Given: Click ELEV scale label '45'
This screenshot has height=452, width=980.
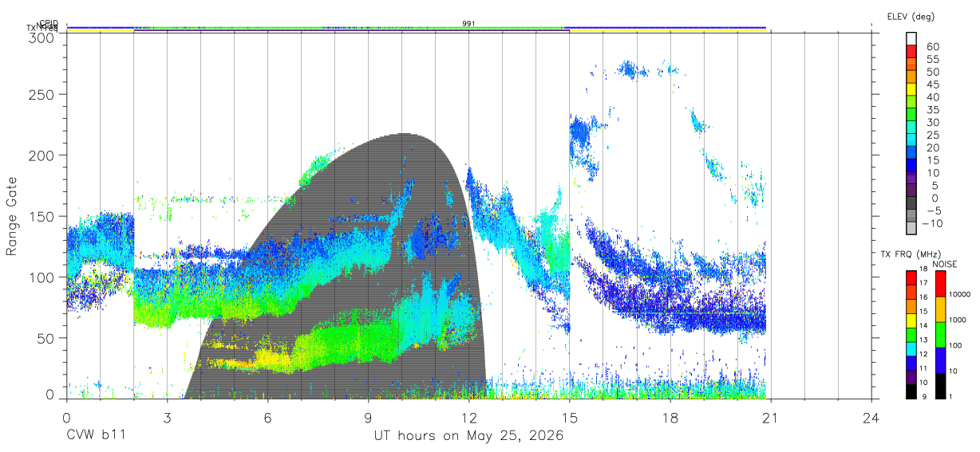Looking at the screenshot, I should (932, 84).
